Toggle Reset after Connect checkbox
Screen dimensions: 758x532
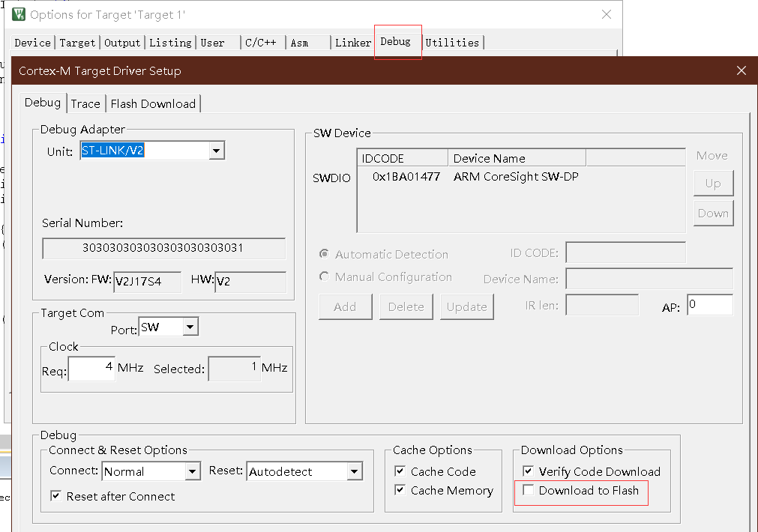pos(56,496)
